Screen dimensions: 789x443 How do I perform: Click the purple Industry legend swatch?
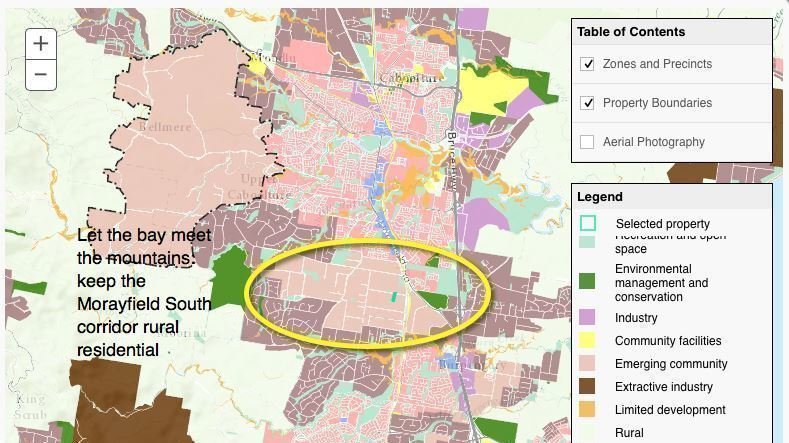pos(588,318)
